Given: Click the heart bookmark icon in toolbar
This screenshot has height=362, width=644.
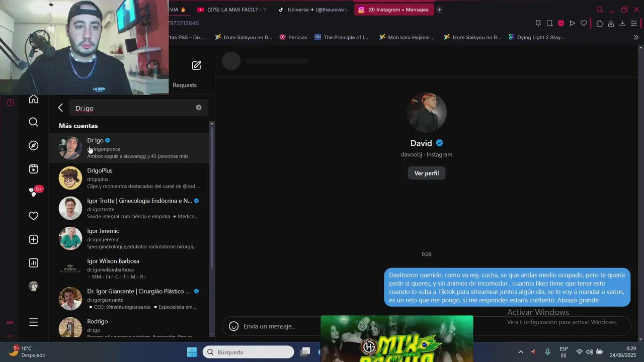Looking at the screenshot, I should (584, 23).
